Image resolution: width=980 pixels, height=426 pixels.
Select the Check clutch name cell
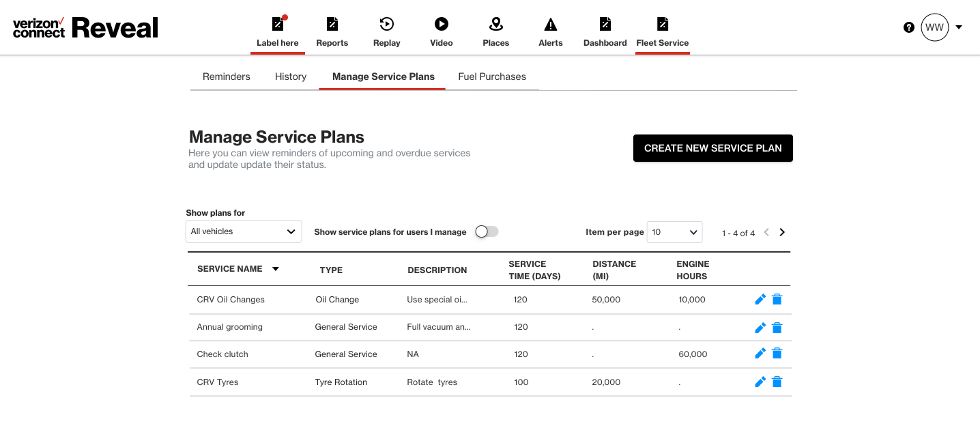click(x=222, y=354)
